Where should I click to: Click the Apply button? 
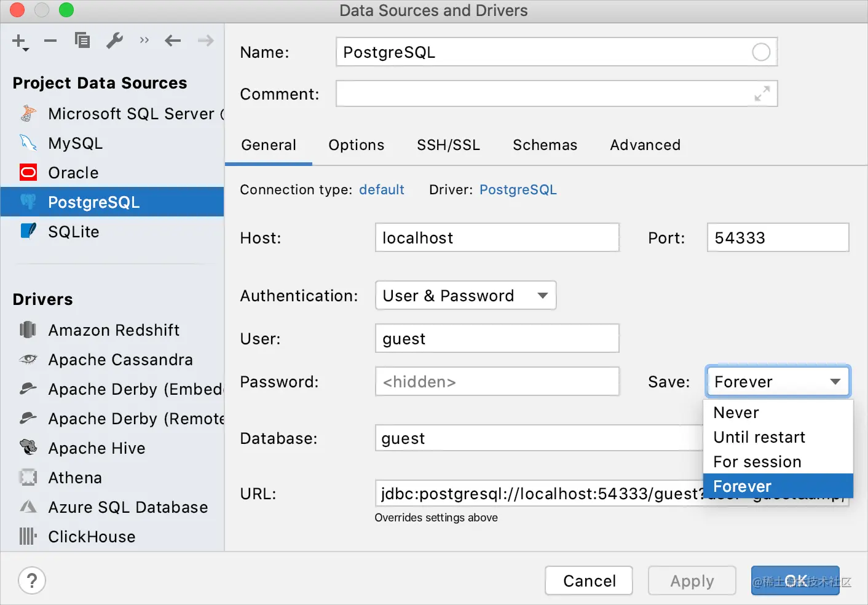tap(692, 581)
